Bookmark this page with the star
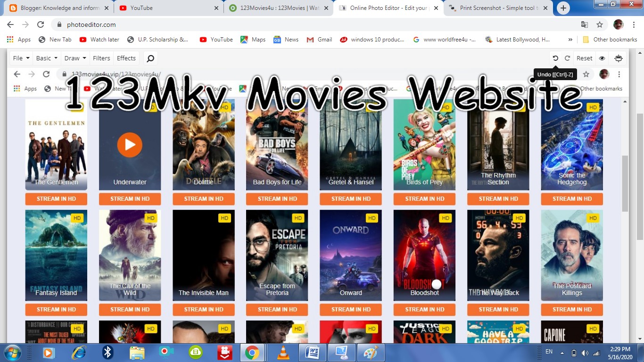Screen dimensions: 644x362 (600, 25)
